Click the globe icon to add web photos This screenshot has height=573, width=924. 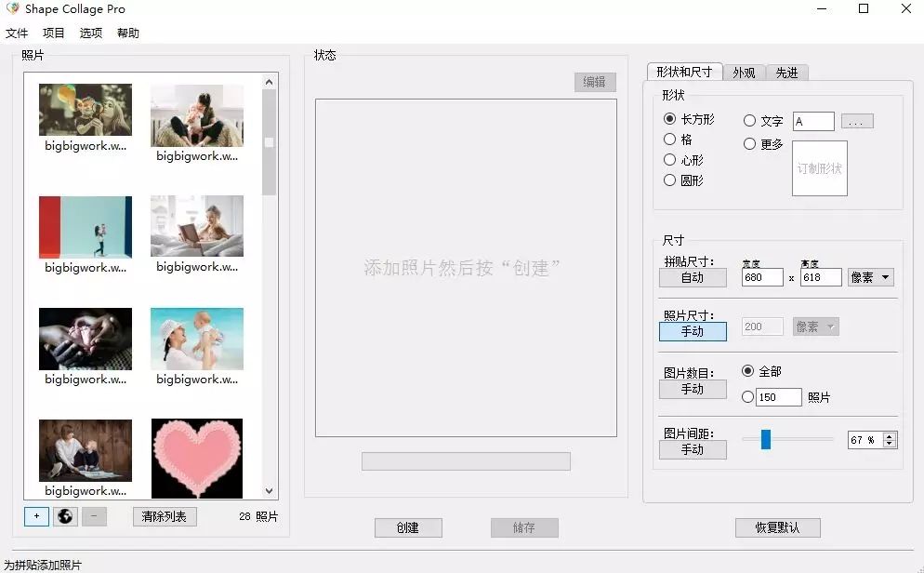[x=65, y=516]
